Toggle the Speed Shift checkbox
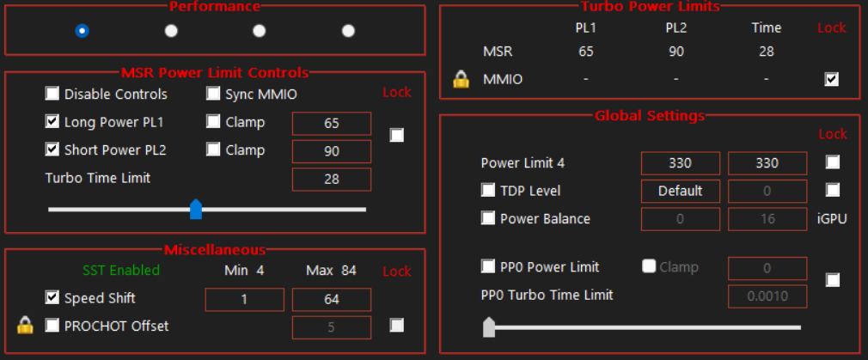The width and height of the screenshot is (868, 360). pos(52,298)
